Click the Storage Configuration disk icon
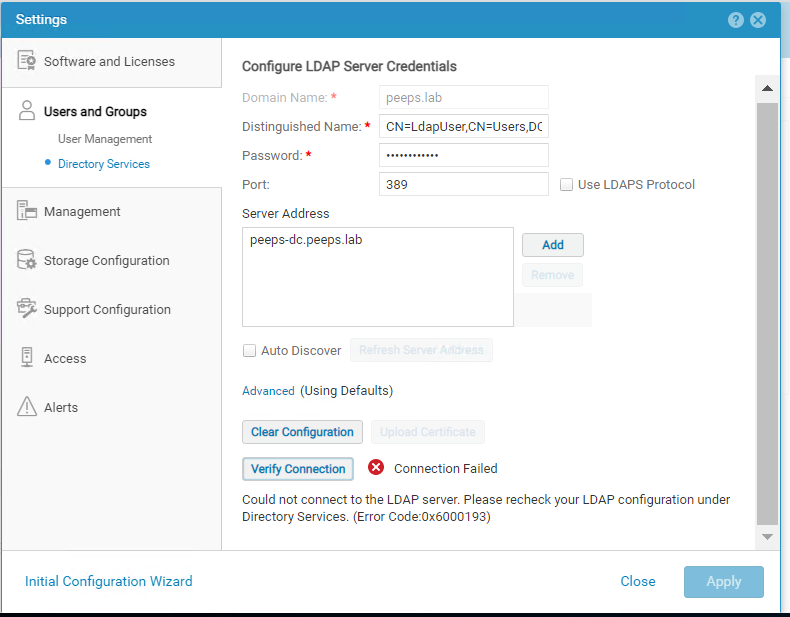Screen dimensions: 790x617 pos(27,260)
